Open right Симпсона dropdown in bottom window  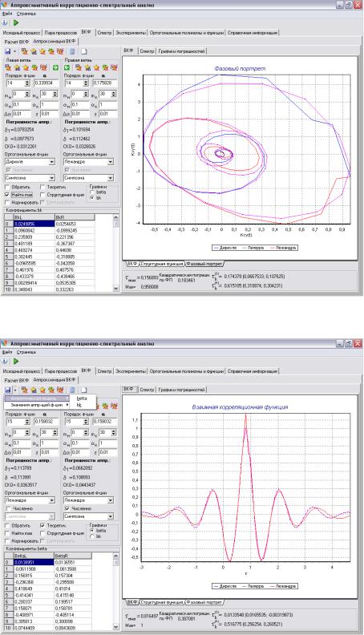[111, 517]
